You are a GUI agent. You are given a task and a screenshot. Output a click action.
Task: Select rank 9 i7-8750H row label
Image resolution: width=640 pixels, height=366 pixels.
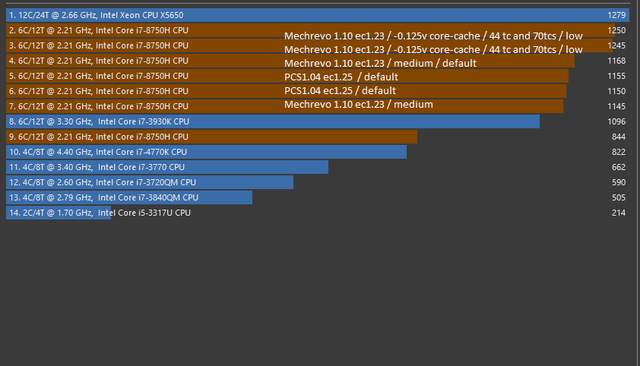point(99,137)
